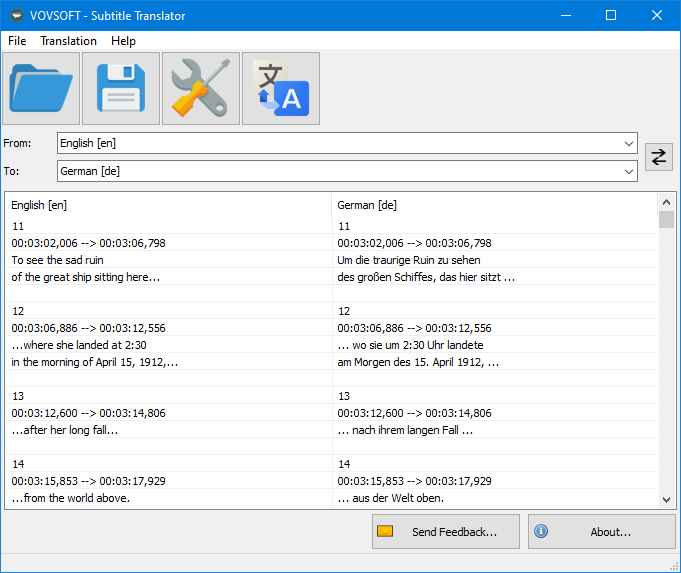Click the blue info icon on About
Image resolution: width=681 pixels, height=573 pixels.
coord(541,532)
